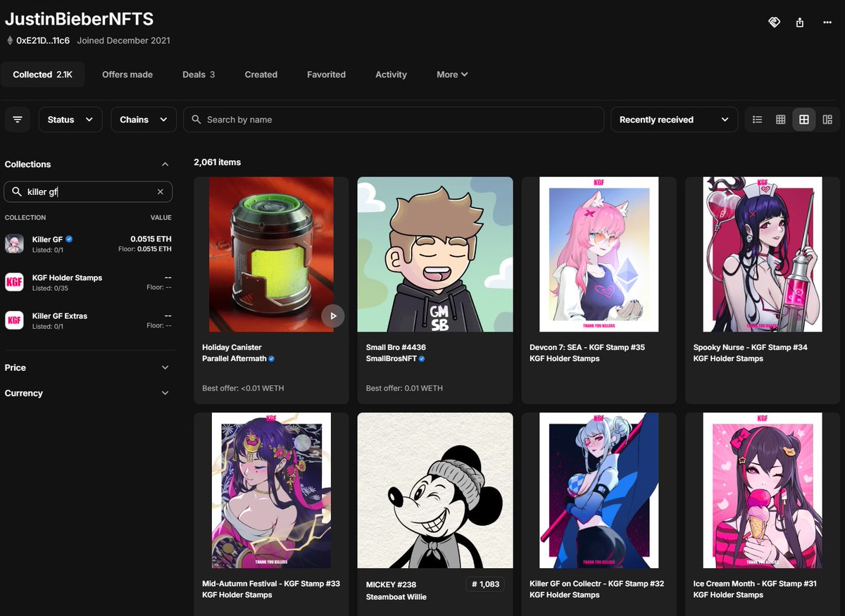Play the Holiday Canister video
This screenshot has width=845, height=616.
(333, 316)
